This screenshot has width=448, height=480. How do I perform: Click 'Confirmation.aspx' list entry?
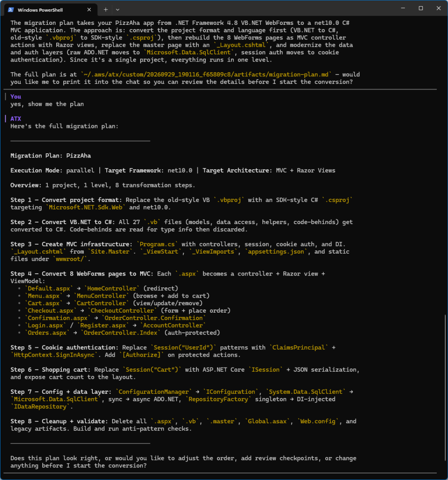(58, 318)
